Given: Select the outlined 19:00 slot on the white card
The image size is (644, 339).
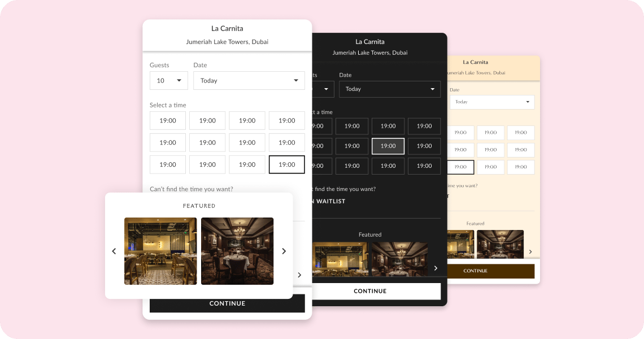Looking at the screenshot, I should (x=286, y=164).
